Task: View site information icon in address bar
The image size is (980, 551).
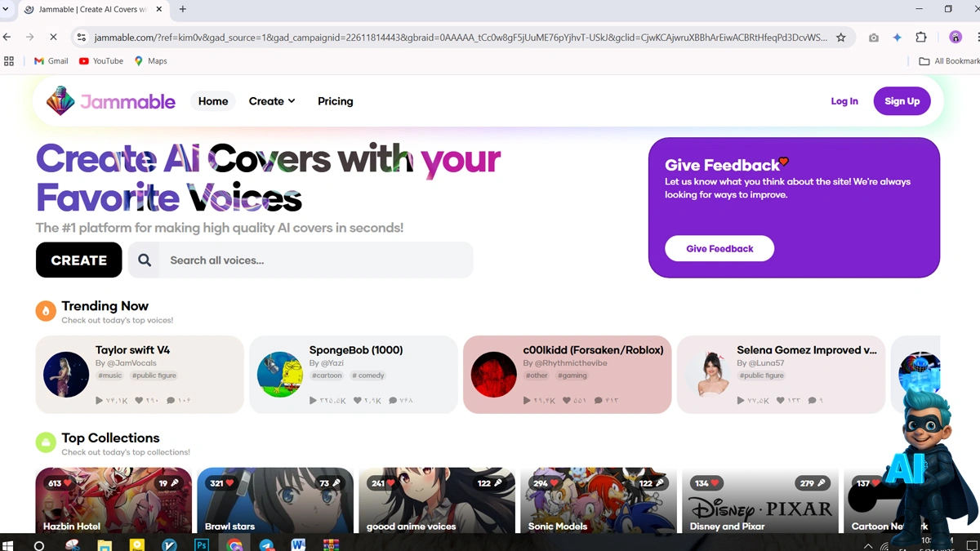Action: [80, 38]
